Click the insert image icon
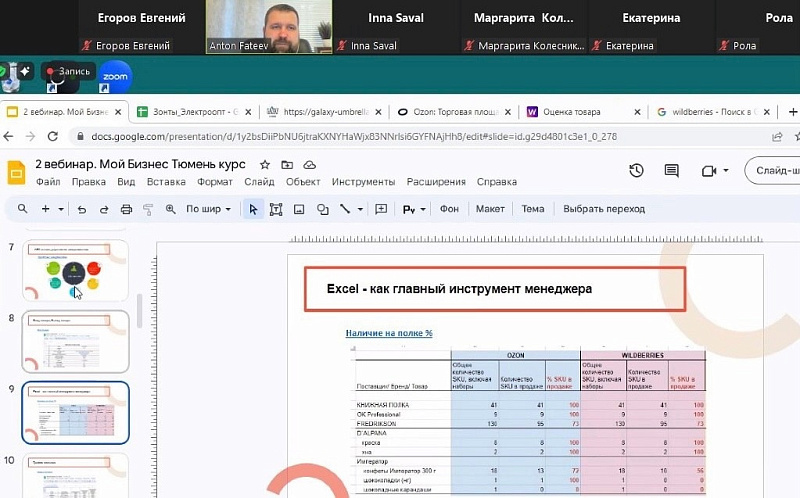 tap(299, 209)
